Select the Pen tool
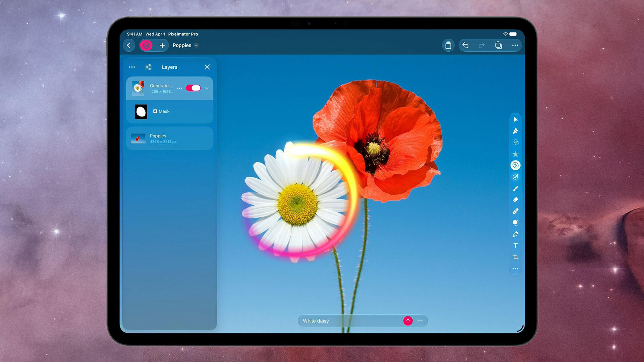This screenshot has width=644, height=362. [515, 234]
